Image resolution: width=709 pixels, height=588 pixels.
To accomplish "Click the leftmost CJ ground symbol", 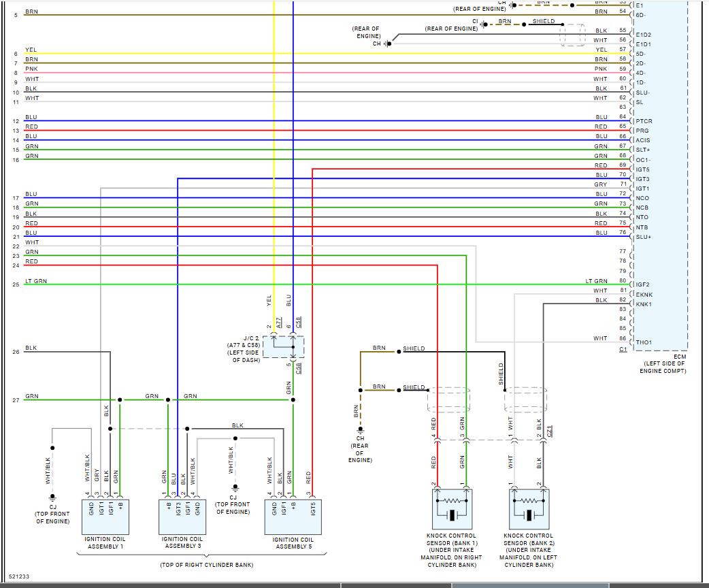I will (52, 498).
